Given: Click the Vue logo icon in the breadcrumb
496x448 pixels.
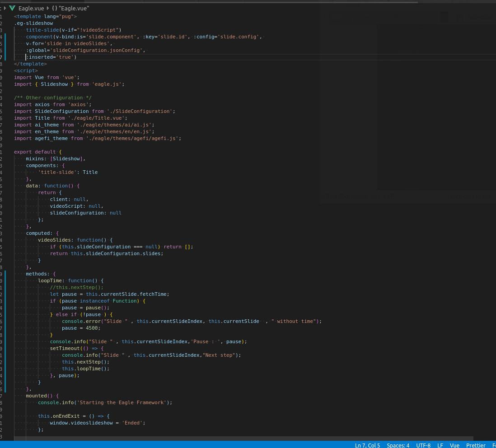Looking at the screenshot, I should click(12, 8).
